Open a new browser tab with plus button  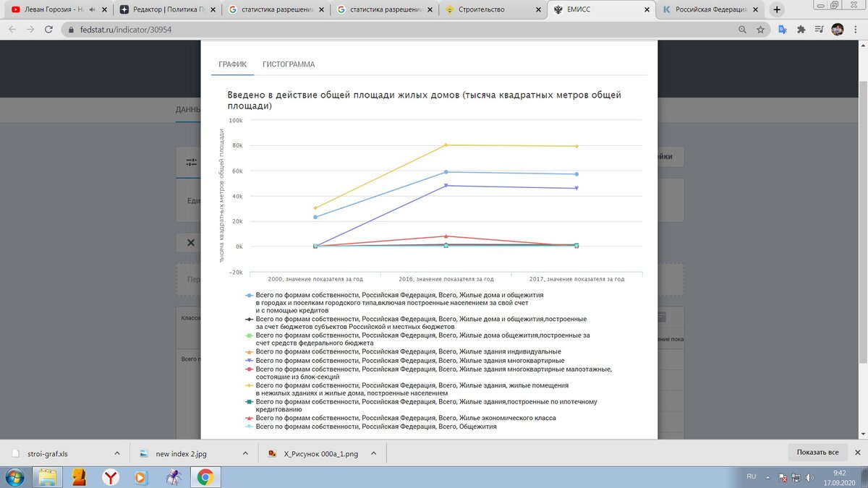click(x=777, y=10)
